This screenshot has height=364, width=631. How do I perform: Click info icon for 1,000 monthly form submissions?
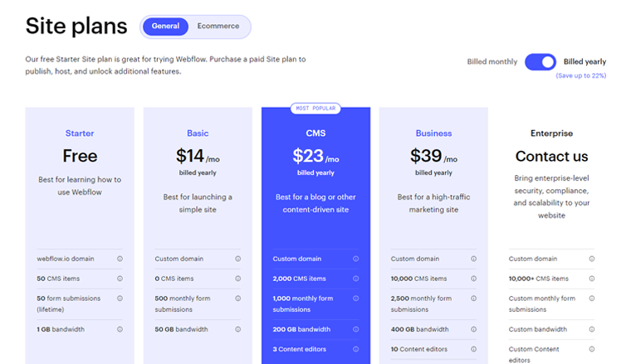(x=355, y=298)
